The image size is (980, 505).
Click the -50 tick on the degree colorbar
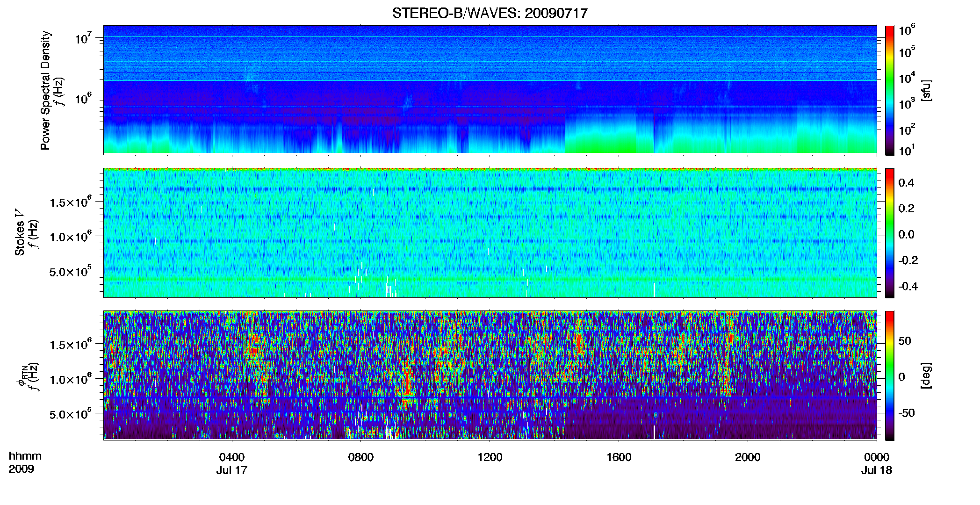pos(907,413)
